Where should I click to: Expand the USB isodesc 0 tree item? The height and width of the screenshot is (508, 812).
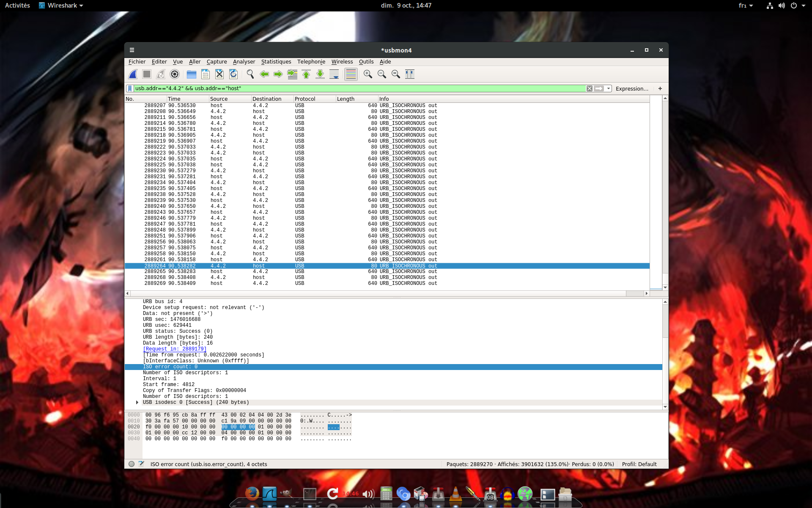click(x=137, y=403)
